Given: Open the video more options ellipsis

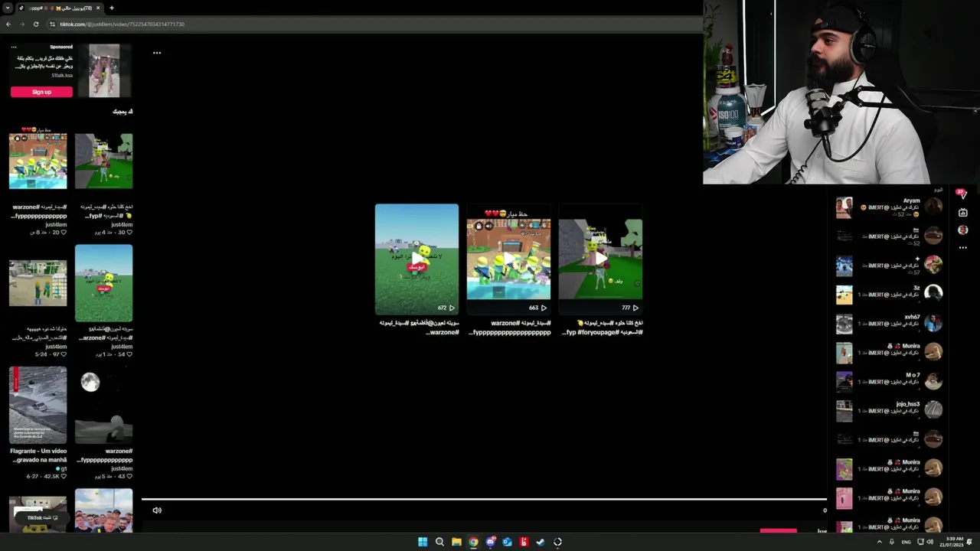Looking at the screenshot, I should 157,53.
